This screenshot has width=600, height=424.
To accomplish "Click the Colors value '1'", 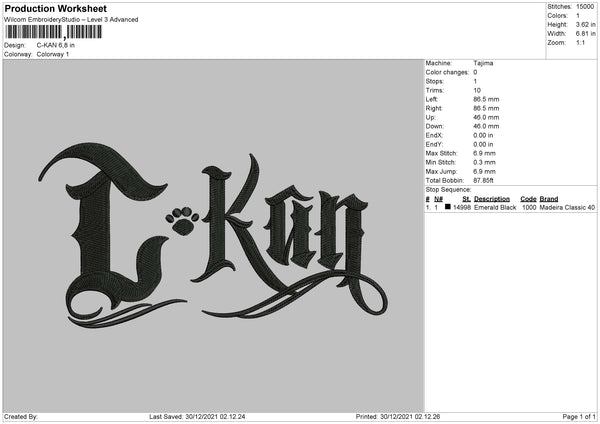I will (578, 16).
